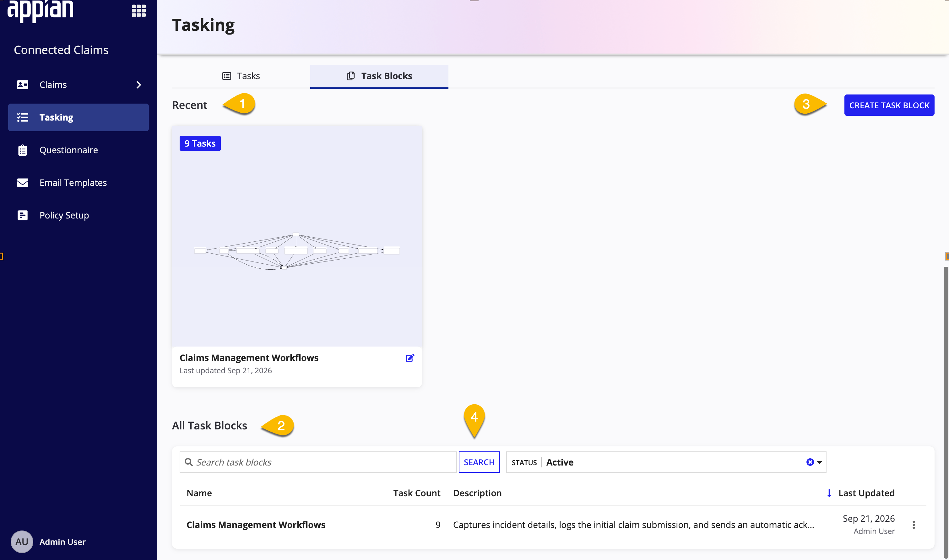Click the task count value 9
This screenshot has width=949, height=560.
(438, 525)
